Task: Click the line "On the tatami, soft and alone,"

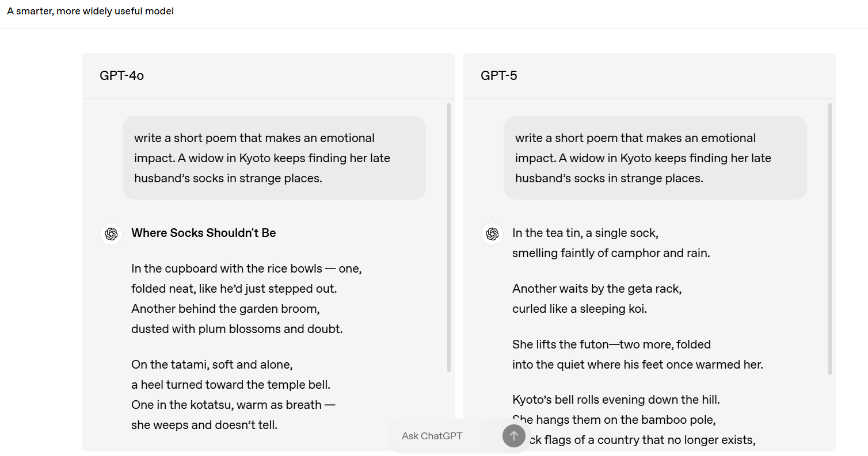Action: 212,365
